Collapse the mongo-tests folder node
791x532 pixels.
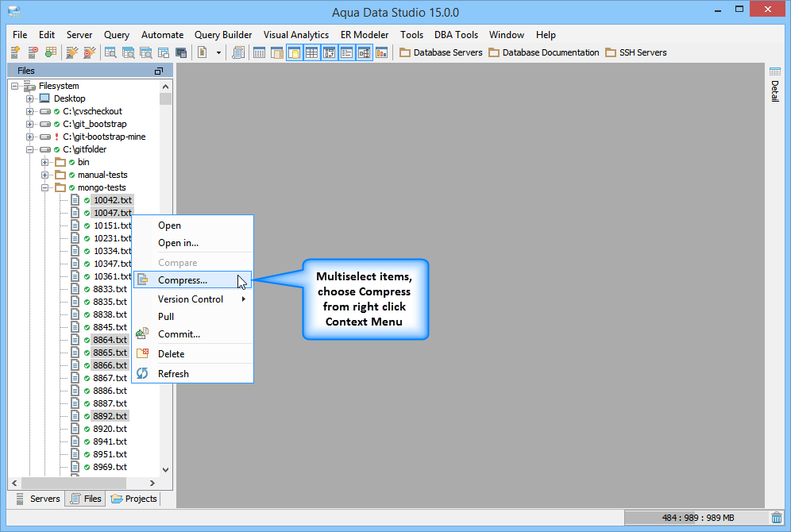tap(45, 187)
